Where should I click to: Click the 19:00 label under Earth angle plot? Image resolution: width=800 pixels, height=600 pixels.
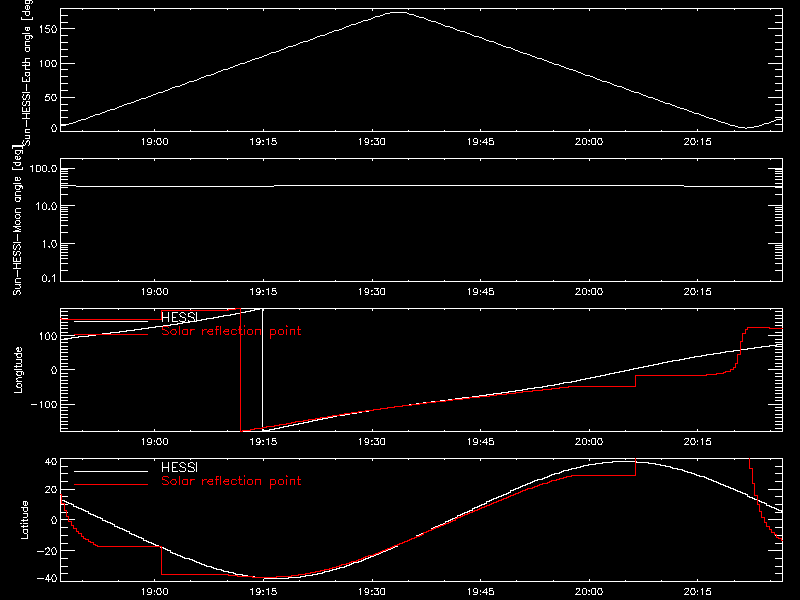155,141
